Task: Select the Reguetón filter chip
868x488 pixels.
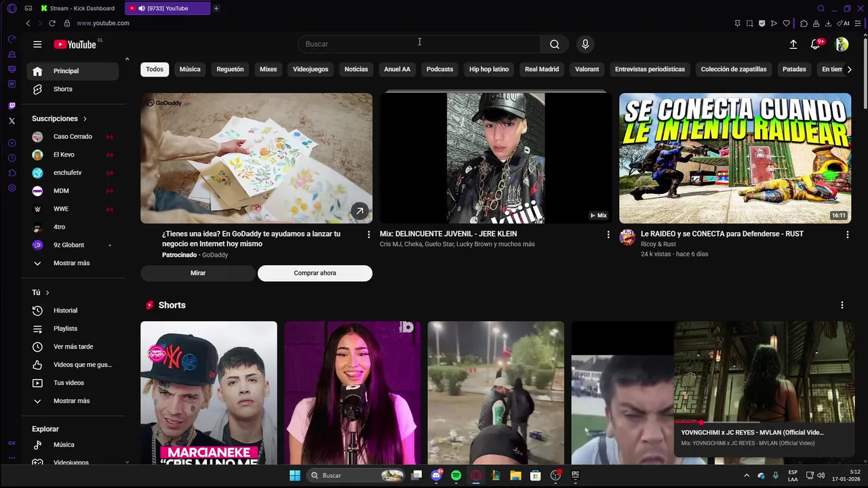Action: pyautogui.click(x=230, y=69)
